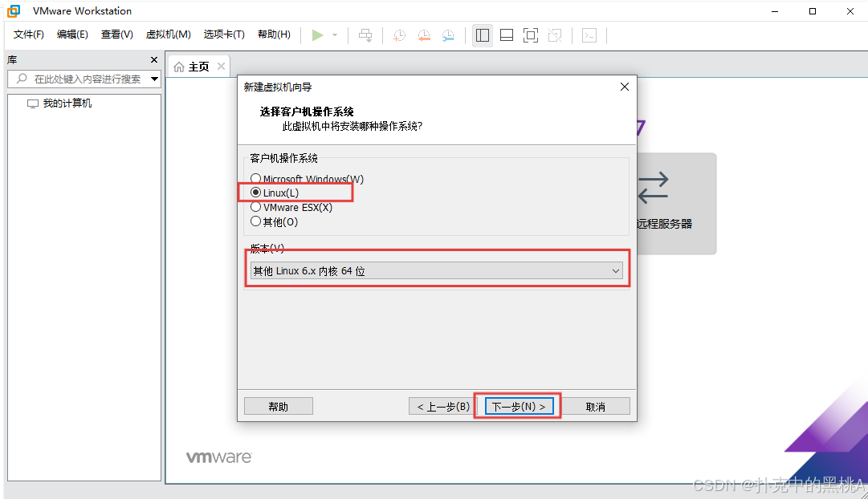868x499 pixels.
Task: Open console view toolbar icon
Action: [x=589, y=35]
